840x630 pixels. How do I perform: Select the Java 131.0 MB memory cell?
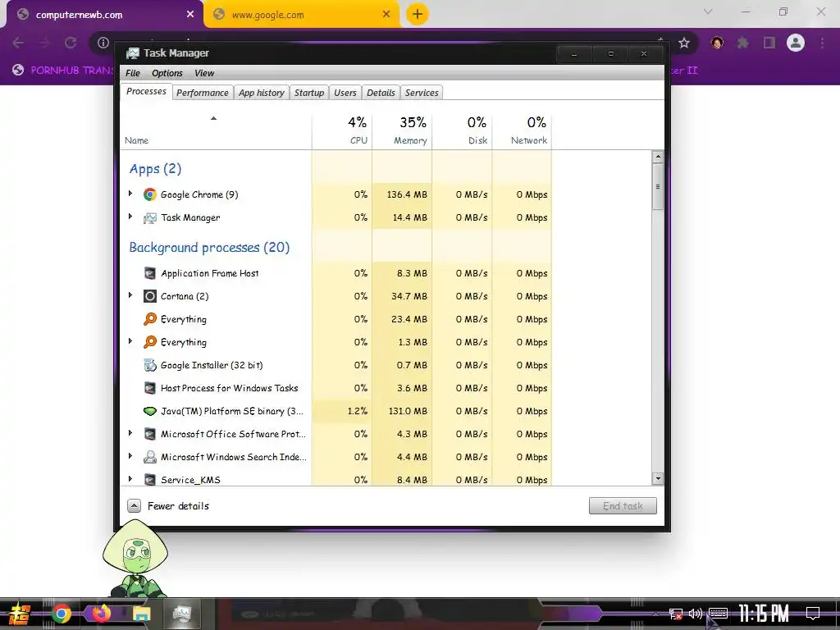tap(402, 412)
